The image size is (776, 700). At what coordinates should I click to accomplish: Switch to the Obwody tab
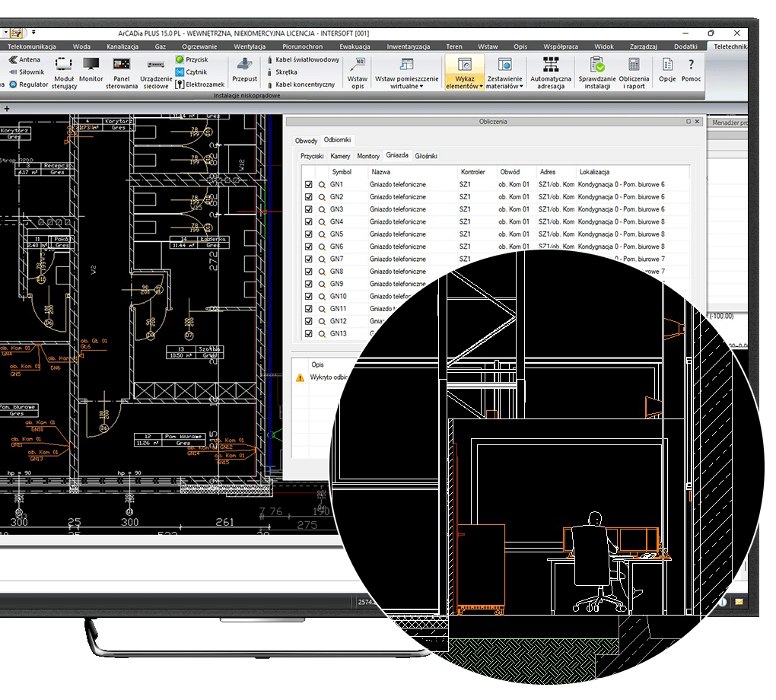pyautogui.click(x=306, y=141)
